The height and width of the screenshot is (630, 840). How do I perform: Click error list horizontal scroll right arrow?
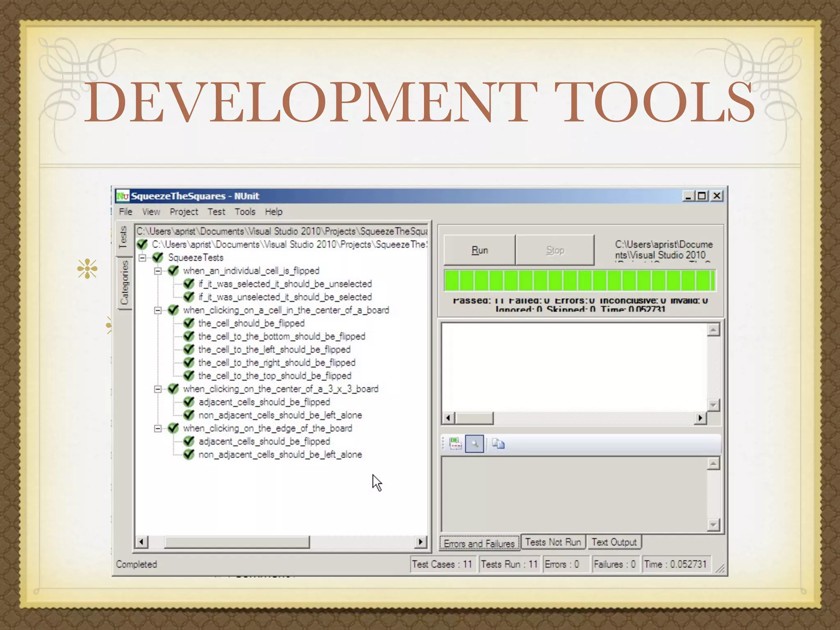click(x=700, y=418)
